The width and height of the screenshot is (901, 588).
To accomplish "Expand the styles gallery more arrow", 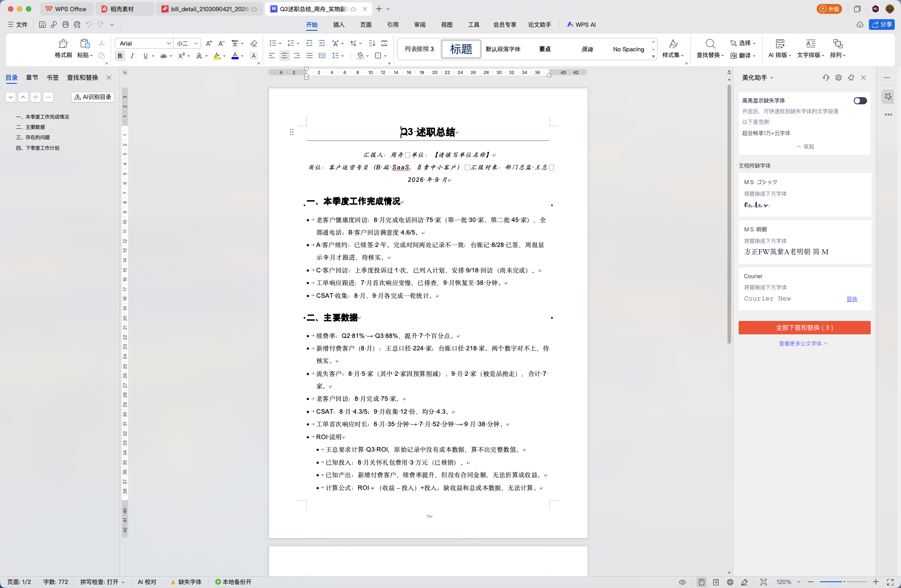I will click(653, 56).
